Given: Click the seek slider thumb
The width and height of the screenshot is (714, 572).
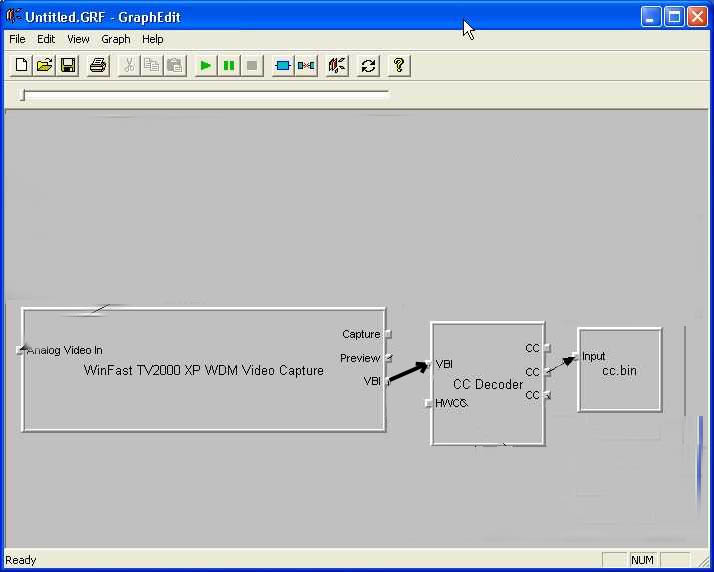Looking at the screenshot, I should coord(22,95).
